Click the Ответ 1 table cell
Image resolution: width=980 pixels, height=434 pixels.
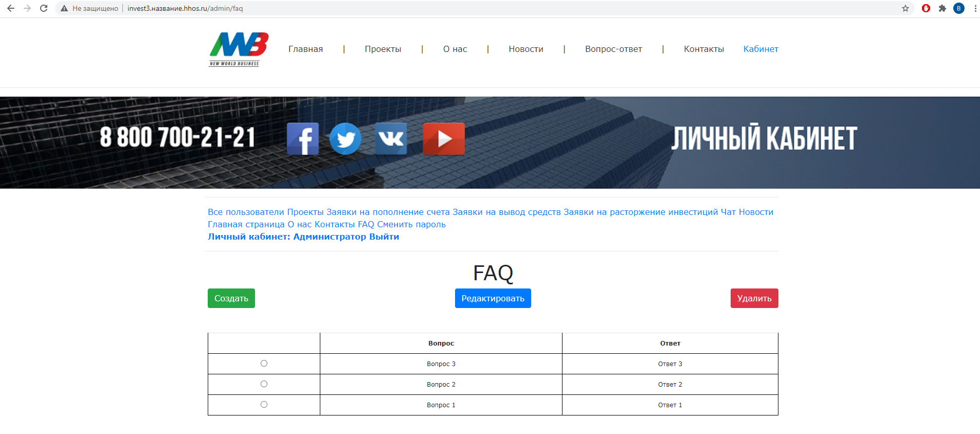[670, 405]
